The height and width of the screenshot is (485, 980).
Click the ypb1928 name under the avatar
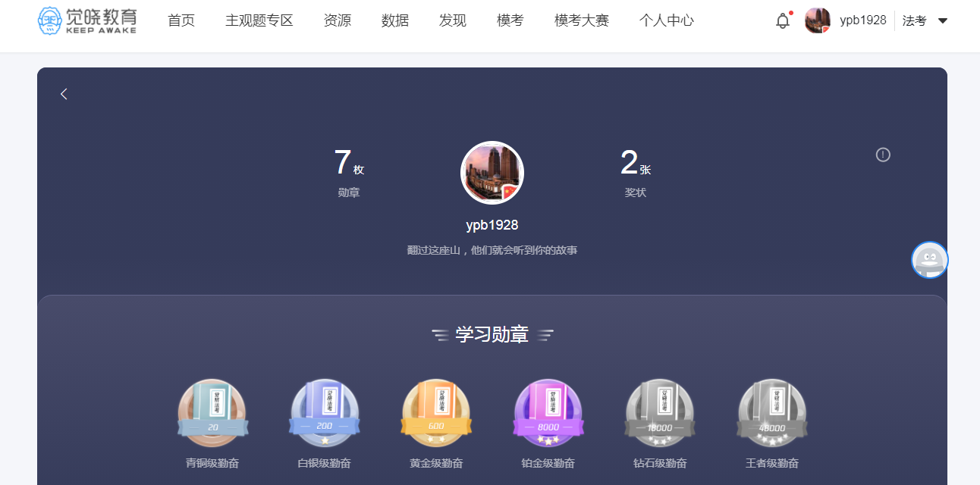pyautogui.click(x=492, y=226)
